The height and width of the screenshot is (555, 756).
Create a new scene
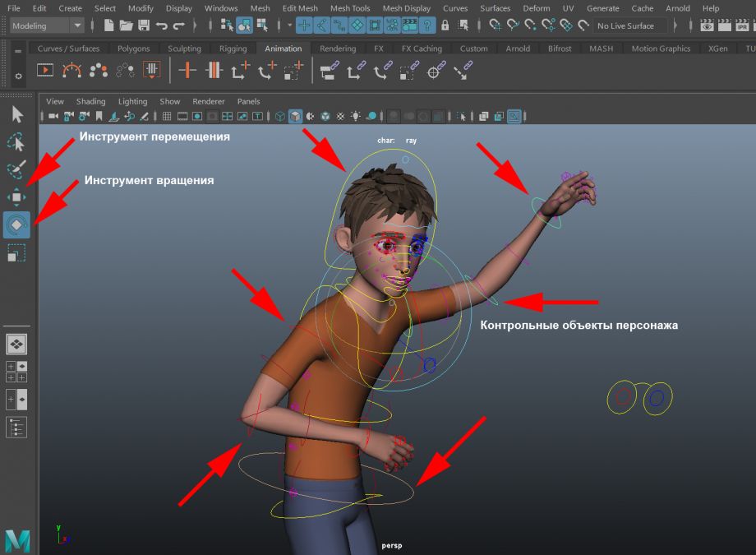pyautogui.click(x=109, y=25)
